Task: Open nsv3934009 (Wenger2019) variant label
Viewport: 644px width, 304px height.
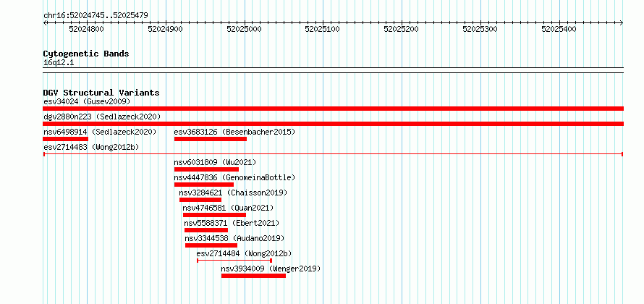Action: coord(271,269)
